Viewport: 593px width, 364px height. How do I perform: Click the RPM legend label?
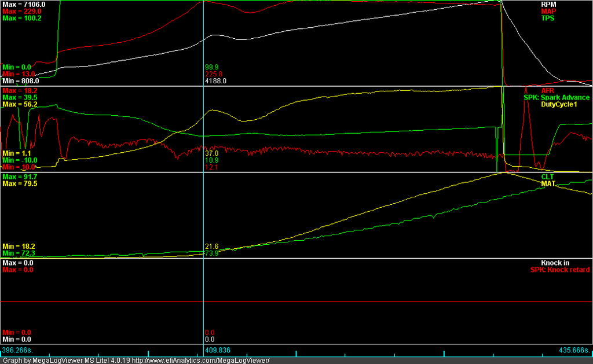click(x=548, y=5)
